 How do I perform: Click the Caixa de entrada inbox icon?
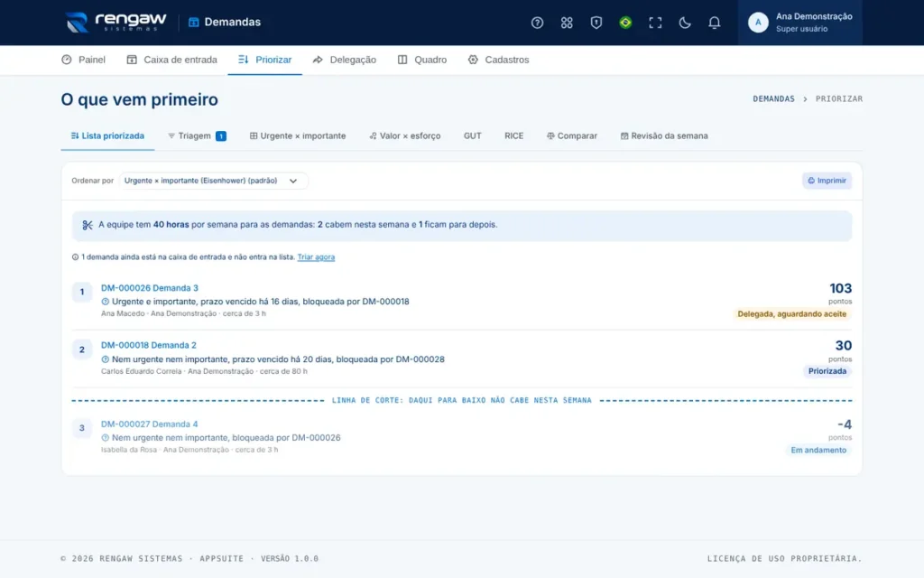tap(132, 60)
